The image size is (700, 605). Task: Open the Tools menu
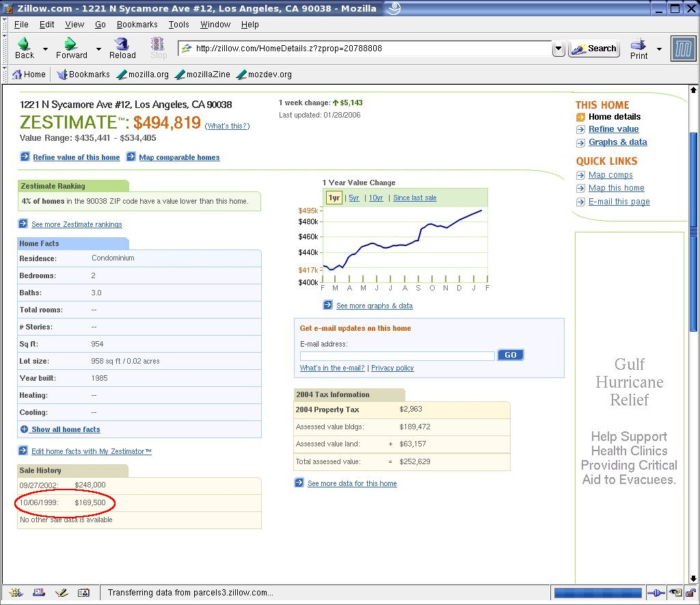coord(178,25)
